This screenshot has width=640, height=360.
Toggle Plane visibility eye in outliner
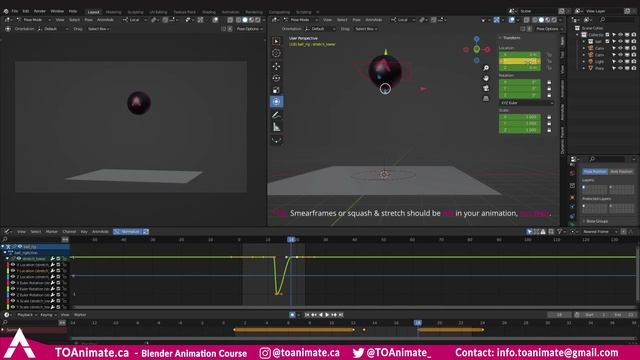click(x=620, y=69)
